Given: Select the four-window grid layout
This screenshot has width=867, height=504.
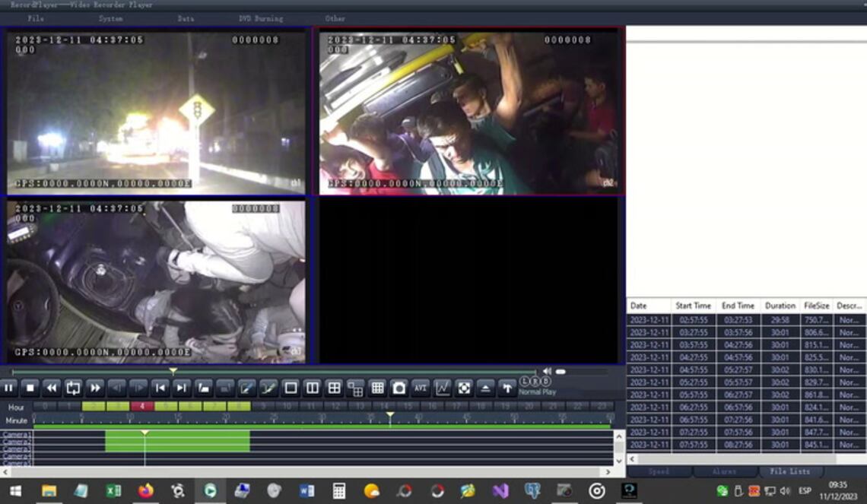Looking at the screenshot, I should (x=334, y=388).
